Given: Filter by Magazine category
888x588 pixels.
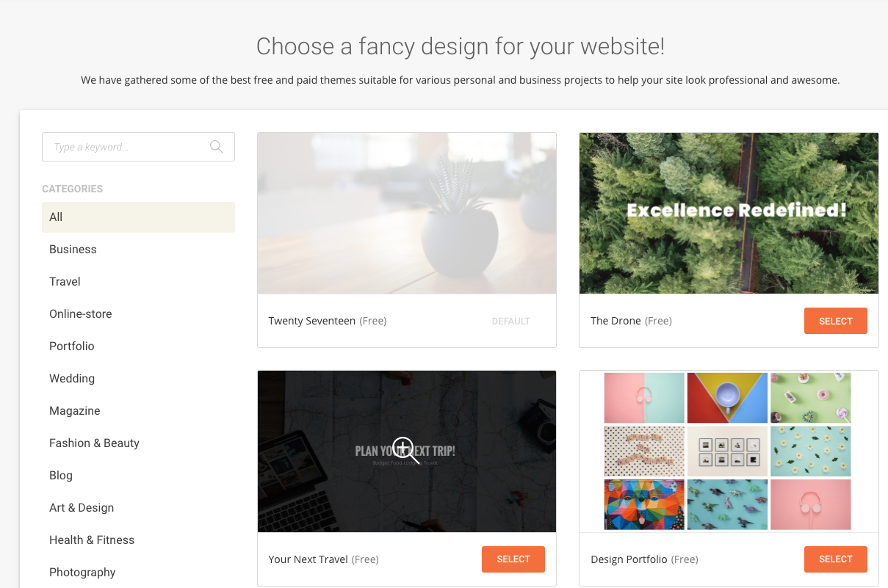Looking at the screenshot, I should [75, 411].
